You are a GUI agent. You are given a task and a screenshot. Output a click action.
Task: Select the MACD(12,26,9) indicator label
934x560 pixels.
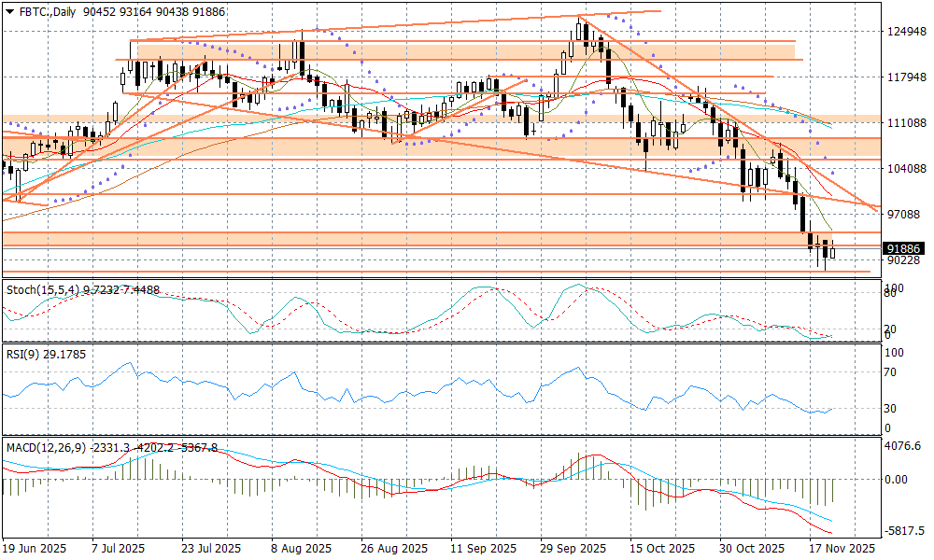click(x=47, y=448)
